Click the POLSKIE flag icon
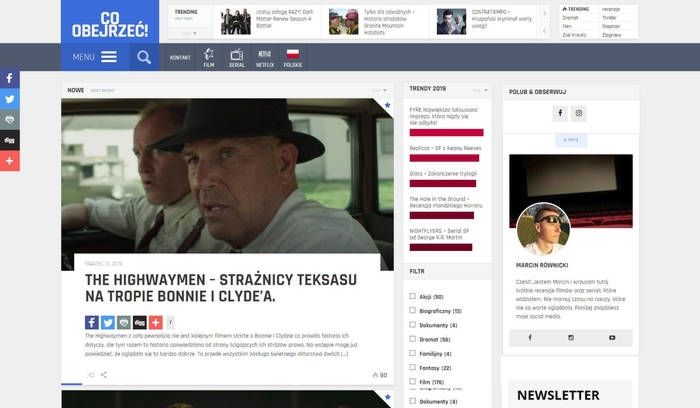This screenshot has height=408, width=700. coord(293,57)
